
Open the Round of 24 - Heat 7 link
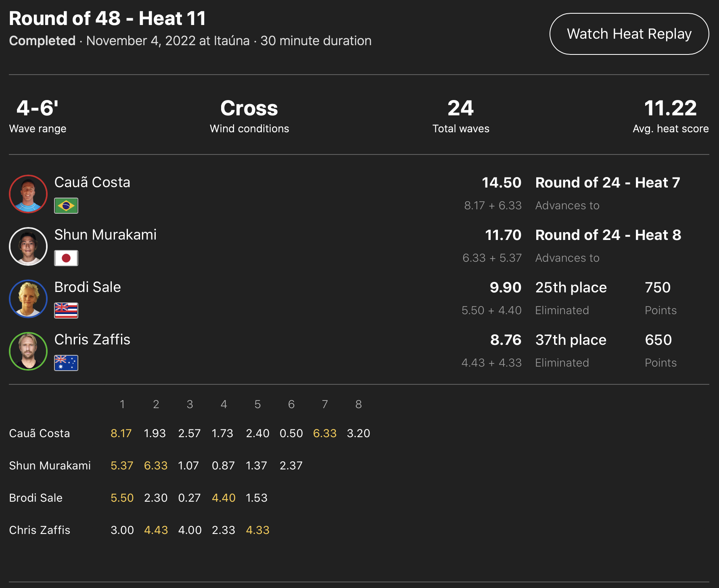click(x=608, y=183)
